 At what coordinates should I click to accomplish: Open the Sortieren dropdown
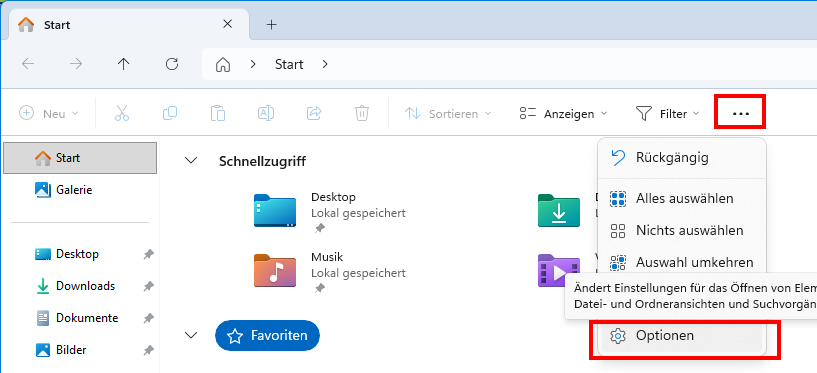pos(448,113)
